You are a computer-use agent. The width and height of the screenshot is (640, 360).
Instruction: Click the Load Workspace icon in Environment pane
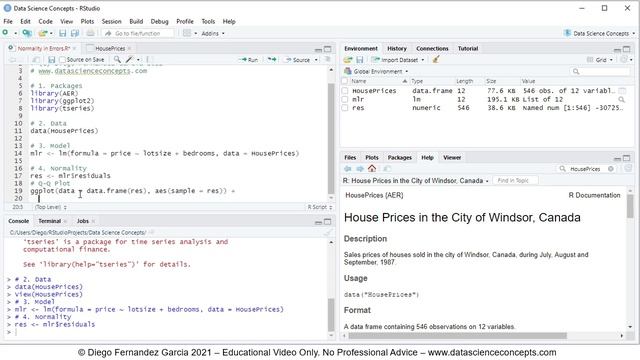coord(348,60)
